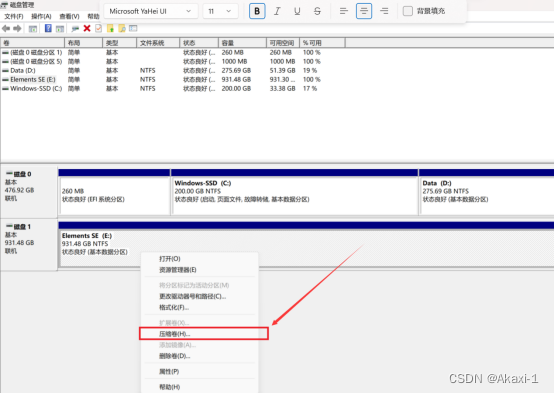Image resolution: width=554 pixels, height=393 pixels.
Task: Toggle the console tree pane icon
Action: pos(33,29)
